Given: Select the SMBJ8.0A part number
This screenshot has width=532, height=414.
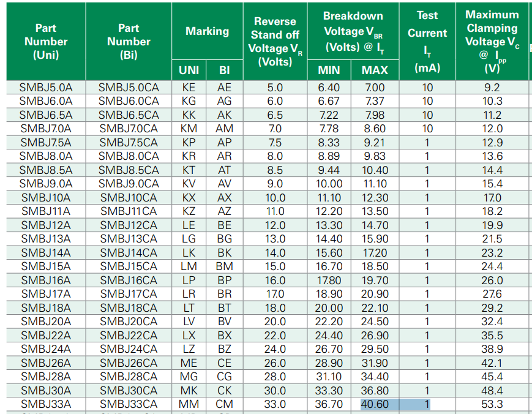Looking at the screenshot, I should tap(46, 156).
